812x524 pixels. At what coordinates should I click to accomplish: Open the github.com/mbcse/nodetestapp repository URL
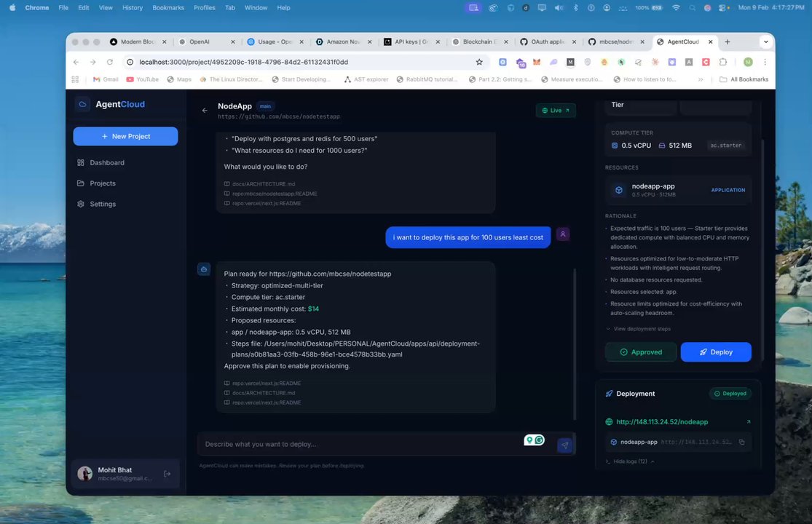[279, 117]
